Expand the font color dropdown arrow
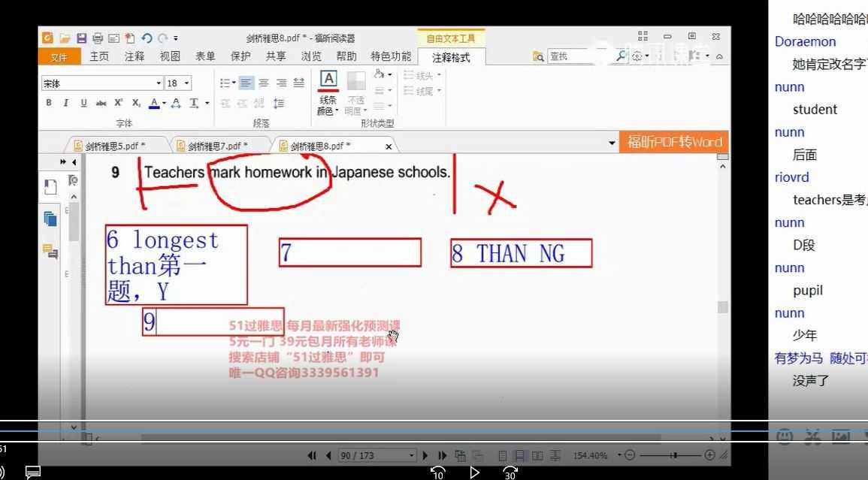868x480 pixels. [165, 103]
